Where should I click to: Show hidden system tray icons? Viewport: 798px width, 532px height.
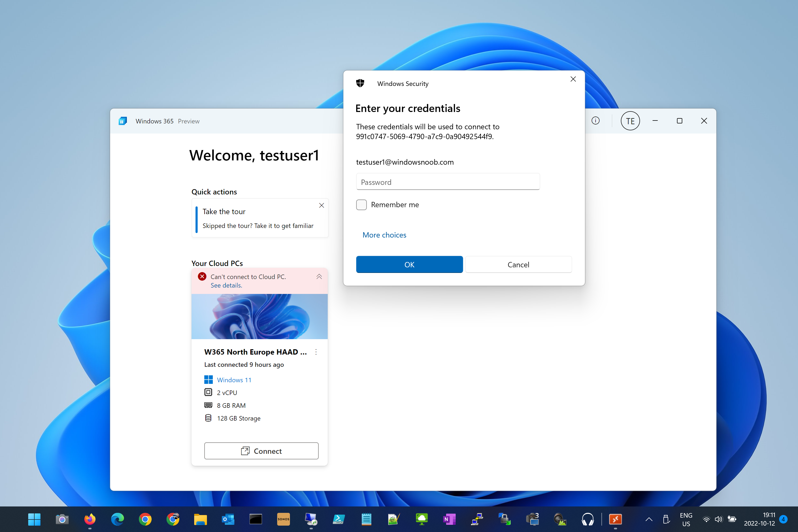pyautogui.click(x=649, y=519)
